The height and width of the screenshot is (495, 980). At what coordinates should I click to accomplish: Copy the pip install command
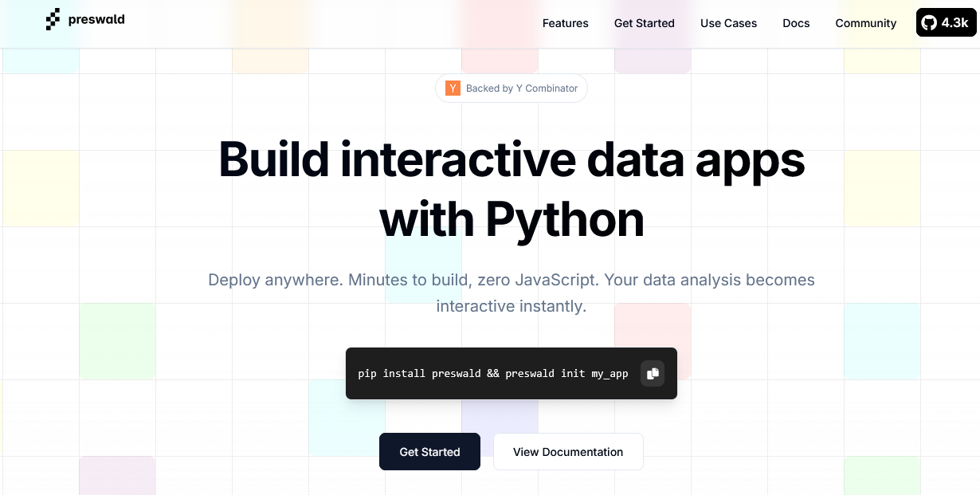[653, 373]
